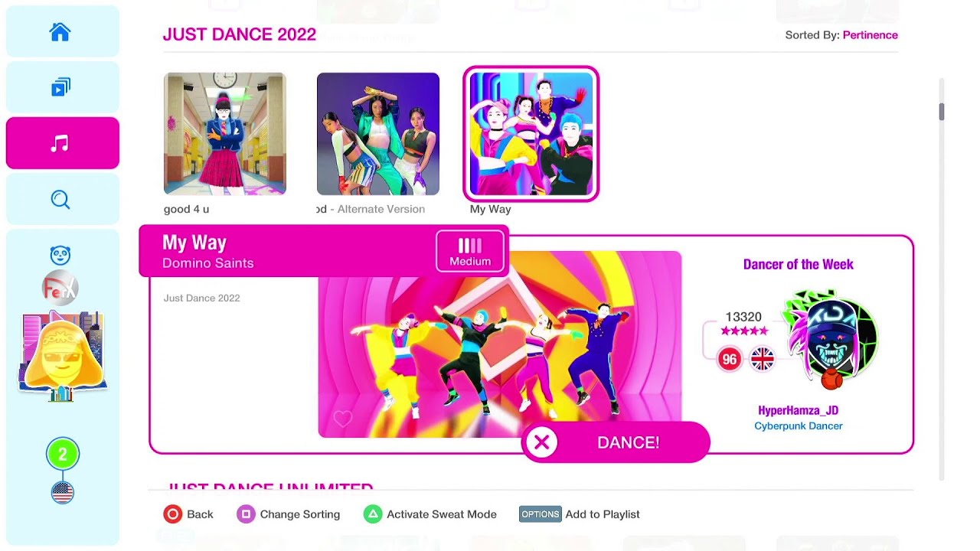Favorite My Way with the heart icon
The image size is (980, 551).
pos(342,419)
